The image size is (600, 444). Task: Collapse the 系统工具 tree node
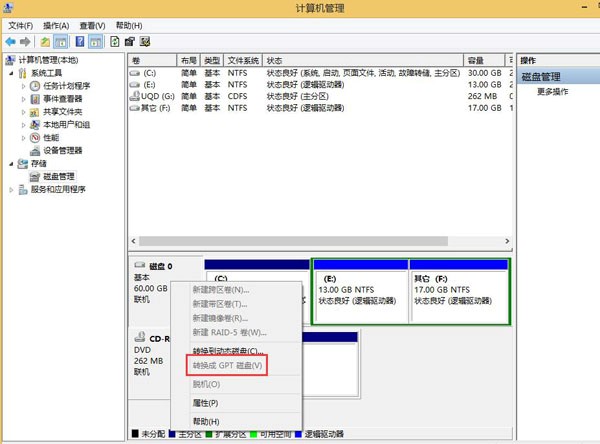(11, 74)
